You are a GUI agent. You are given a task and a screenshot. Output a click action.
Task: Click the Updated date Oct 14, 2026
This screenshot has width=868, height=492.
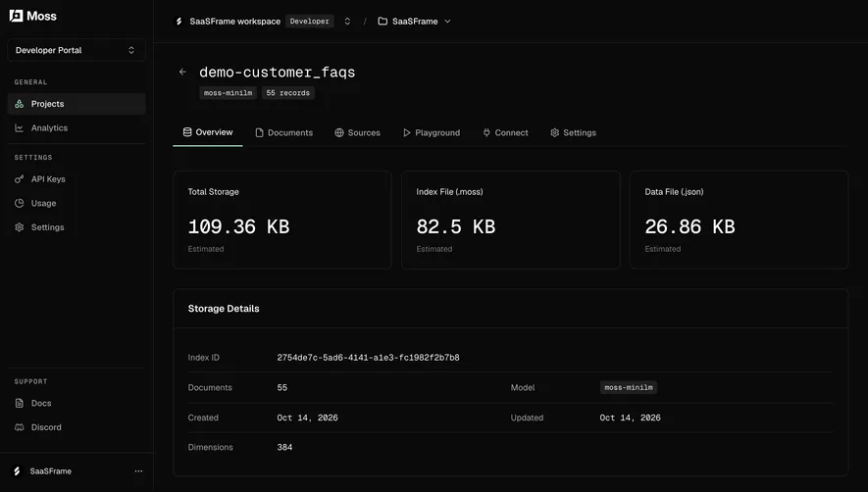tap(630, 418)
